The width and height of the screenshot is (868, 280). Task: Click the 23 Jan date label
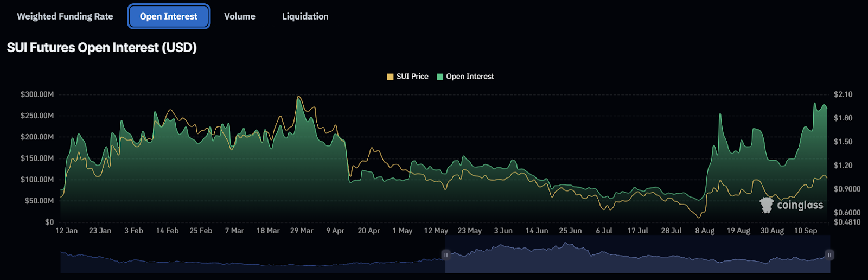[100, 231]
